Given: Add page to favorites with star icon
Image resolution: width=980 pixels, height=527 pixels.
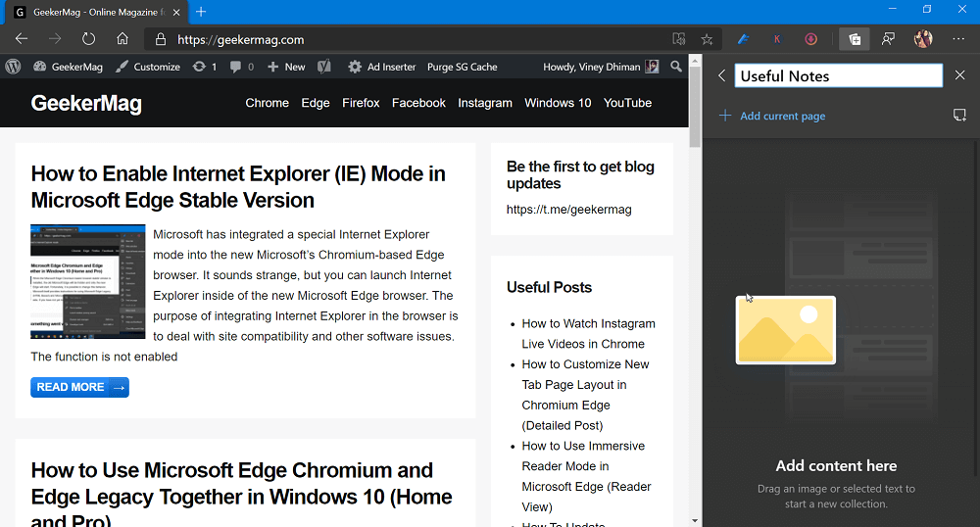Looking at the screenshot, I should click(707, 39).
